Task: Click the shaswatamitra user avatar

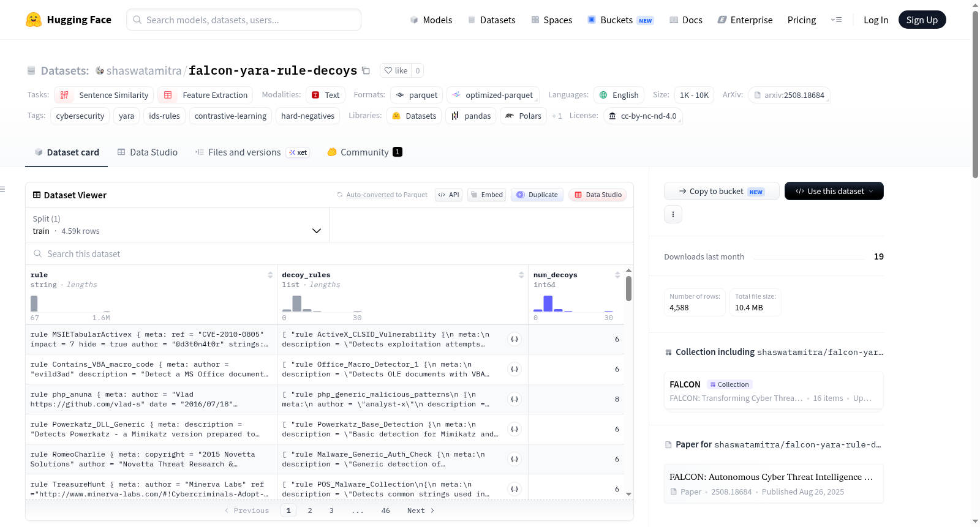Action: click(x=100, y=70)
